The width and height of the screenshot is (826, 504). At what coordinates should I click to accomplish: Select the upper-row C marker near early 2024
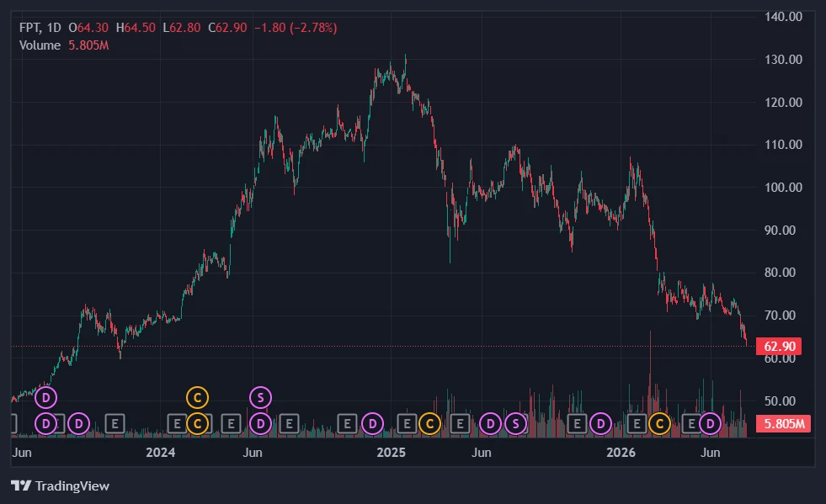click(198, 398)
